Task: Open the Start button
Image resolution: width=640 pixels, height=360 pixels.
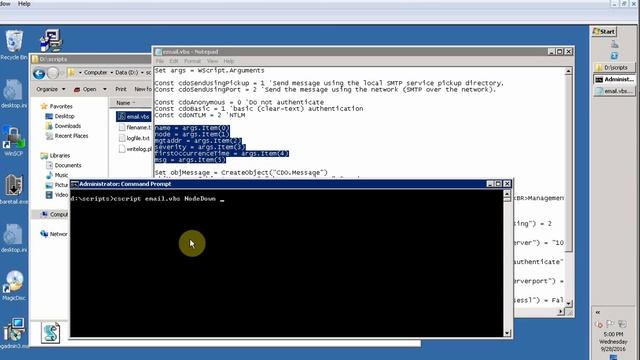Action: pyautogui.click(x=604, y=31)
